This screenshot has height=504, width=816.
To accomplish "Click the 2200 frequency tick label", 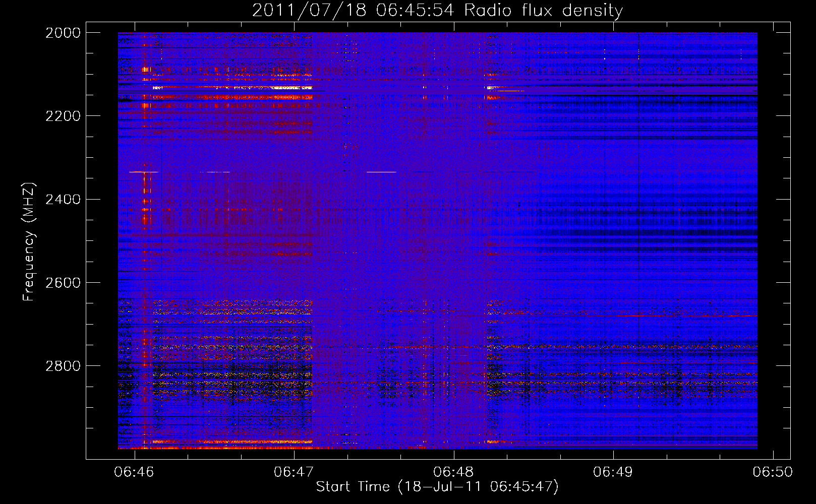I will coord(63,116).
